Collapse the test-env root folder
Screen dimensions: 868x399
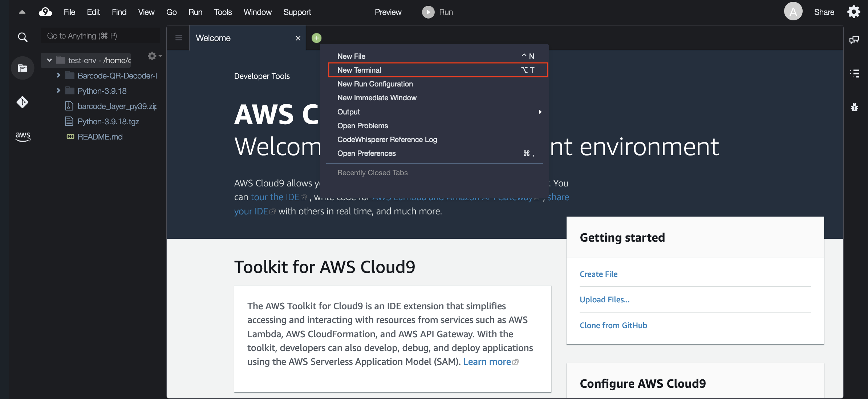point(49,60)
